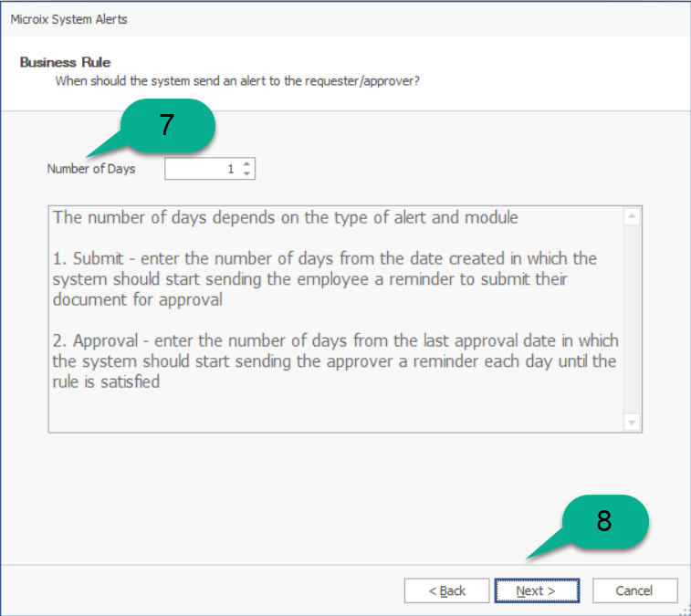Click the Number of Days label
Screen dimensions: 691x616
[91, 169]
